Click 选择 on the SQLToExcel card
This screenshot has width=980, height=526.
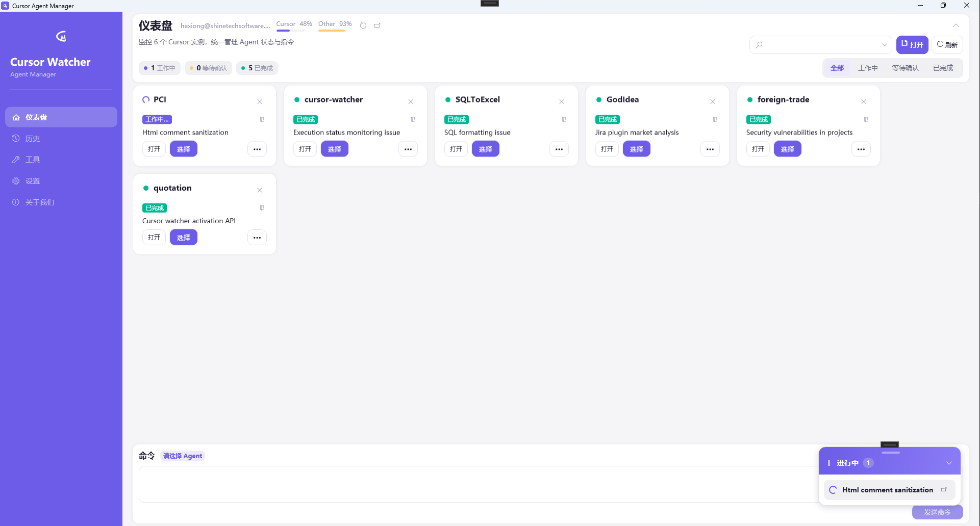[486, 149]
